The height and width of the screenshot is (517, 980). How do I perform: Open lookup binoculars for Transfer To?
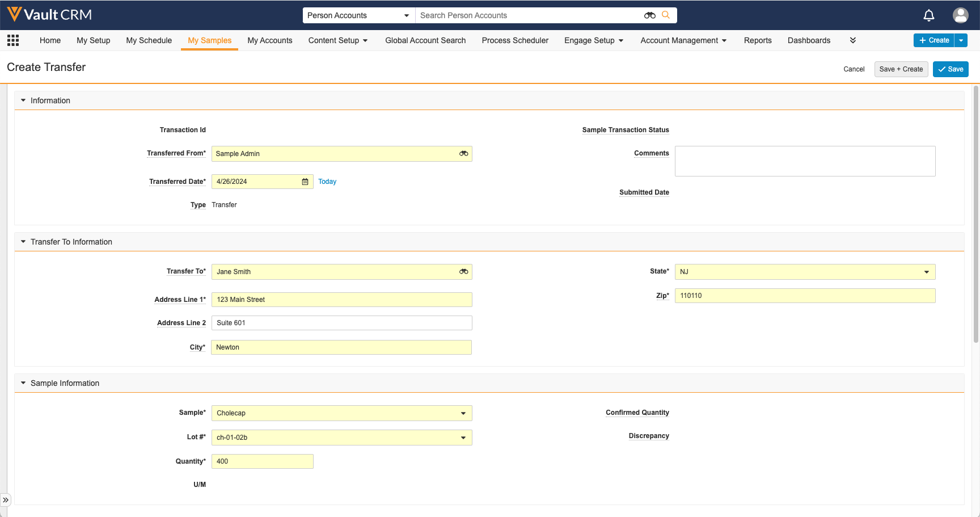tap(463, 272)
